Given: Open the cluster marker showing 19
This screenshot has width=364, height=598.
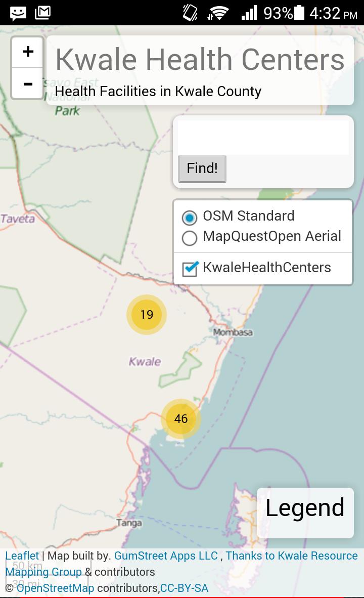Looking at the screenshot, I should [x=147, y=315].
